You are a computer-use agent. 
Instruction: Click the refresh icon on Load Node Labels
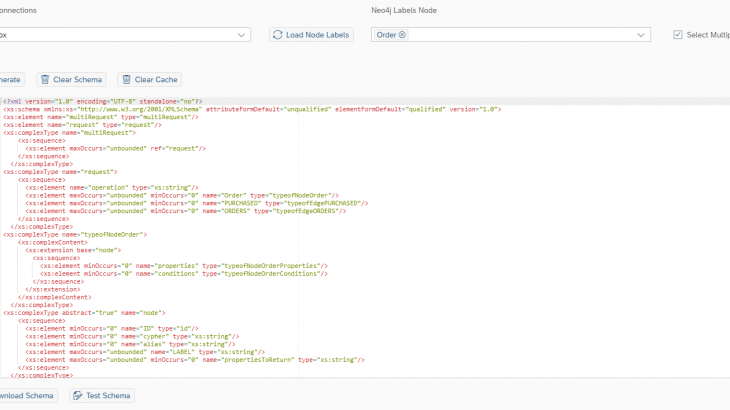point(277,35)
